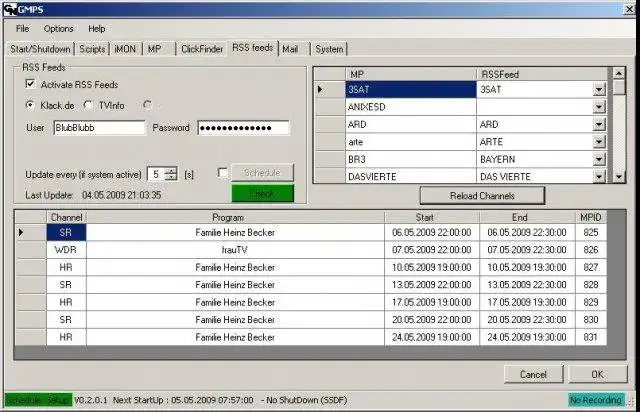Select the unlabeled third radio button
Screen dimensions: 640x412
coord(147,105)
